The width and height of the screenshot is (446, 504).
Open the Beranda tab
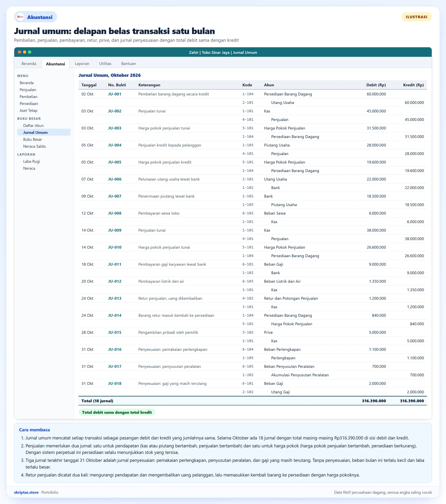[x=29, y=63]
